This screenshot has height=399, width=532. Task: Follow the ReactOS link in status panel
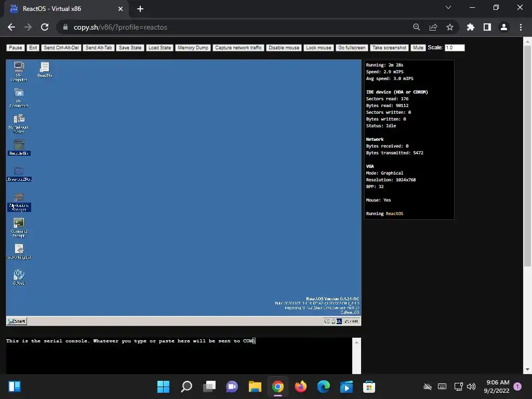point(394,214)
